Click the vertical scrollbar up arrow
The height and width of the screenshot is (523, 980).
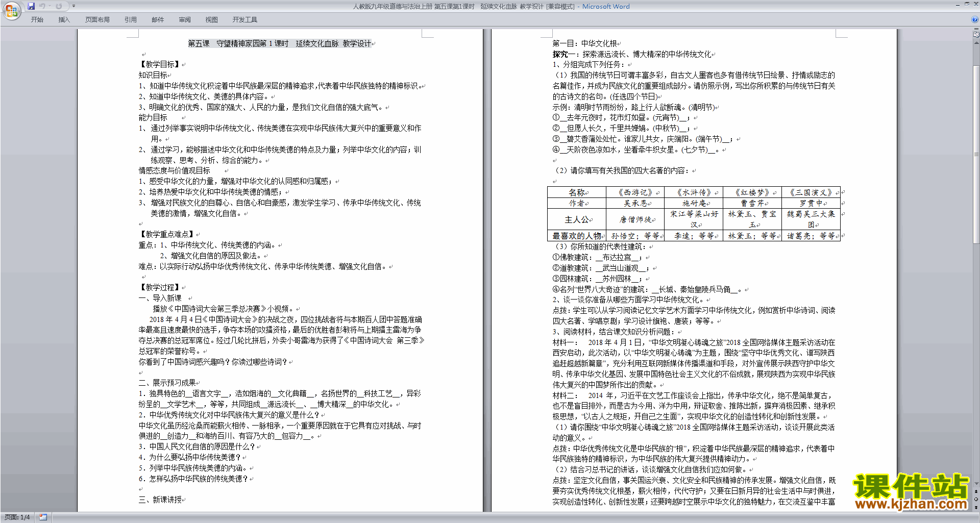[976, 42]
